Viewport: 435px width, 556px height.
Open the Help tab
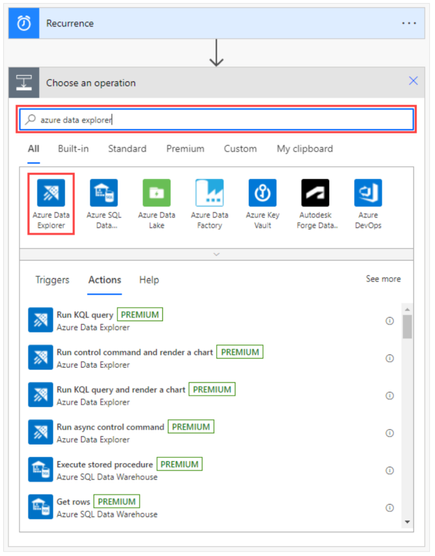(x=149, y=280)
